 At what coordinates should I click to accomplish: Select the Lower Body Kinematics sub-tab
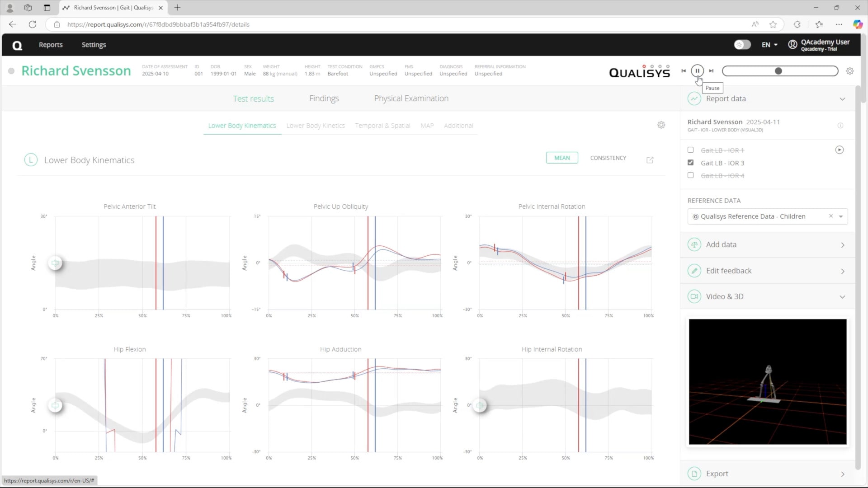coord(242,126)
